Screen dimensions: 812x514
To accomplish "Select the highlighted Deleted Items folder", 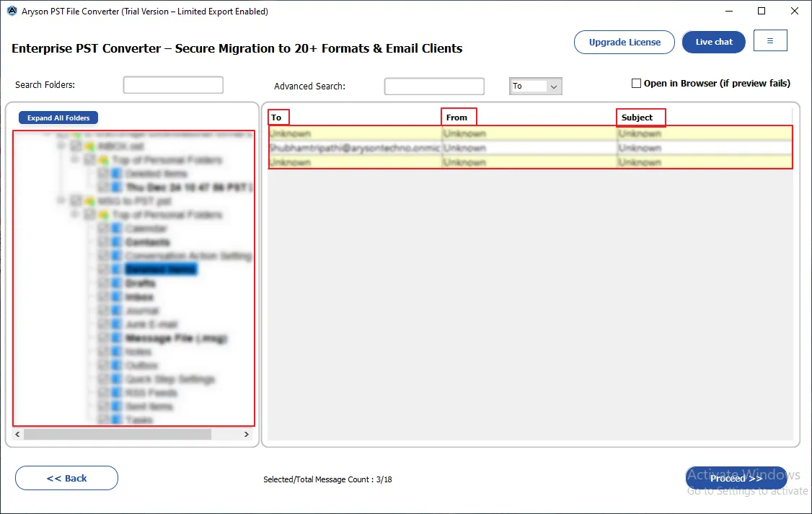I will [161, 269].
